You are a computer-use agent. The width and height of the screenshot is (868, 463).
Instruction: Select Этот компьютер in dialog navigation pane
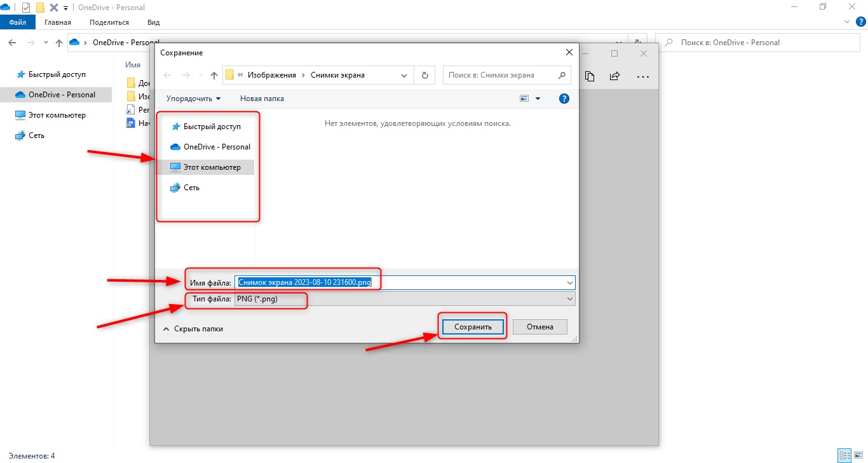212,167
